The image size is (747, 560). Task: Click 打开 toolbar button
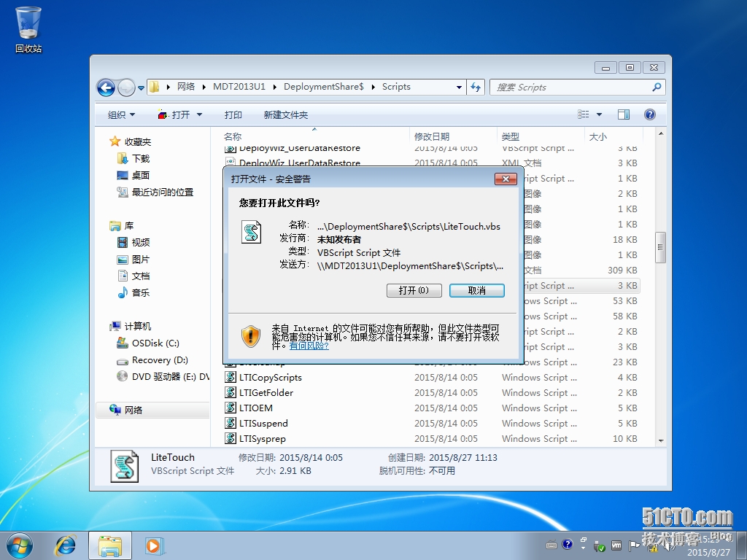coord(174,114)
